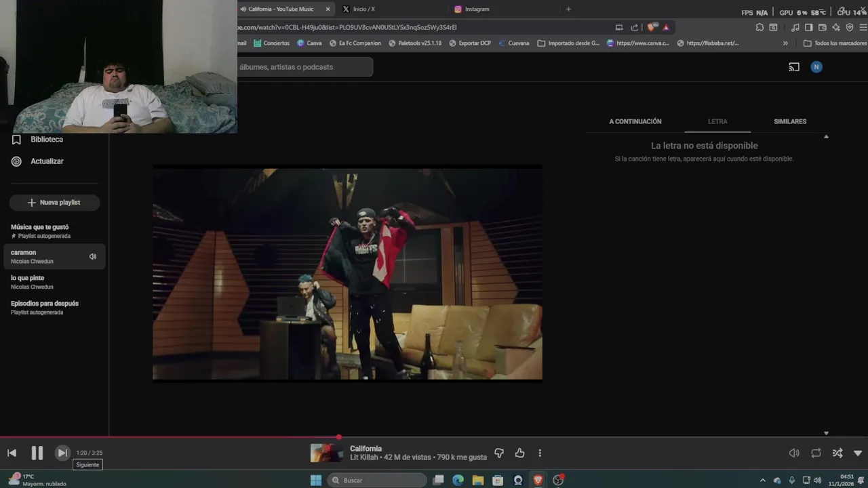This screenshot has width=868, height=488.
Task: Click the now-playing speaker icon beside caramon
Action: pyautogui.click(x=93, y=256)
